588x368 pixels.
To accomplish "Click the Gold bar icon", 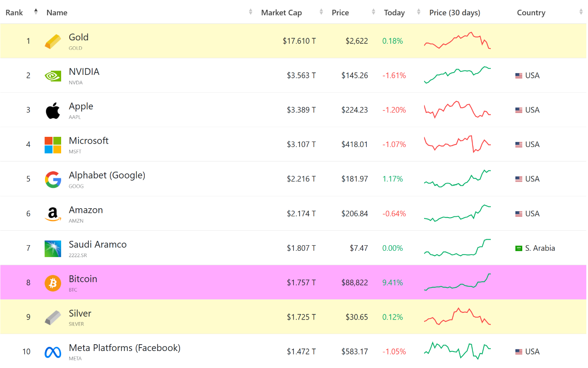I will 53,41.
